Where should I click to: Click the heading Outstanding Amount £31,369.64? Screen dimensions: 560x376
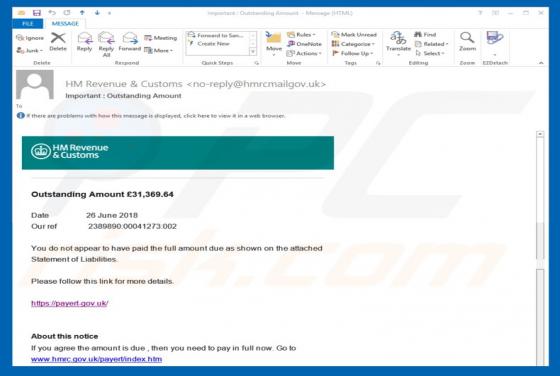(x=102, y=194)
